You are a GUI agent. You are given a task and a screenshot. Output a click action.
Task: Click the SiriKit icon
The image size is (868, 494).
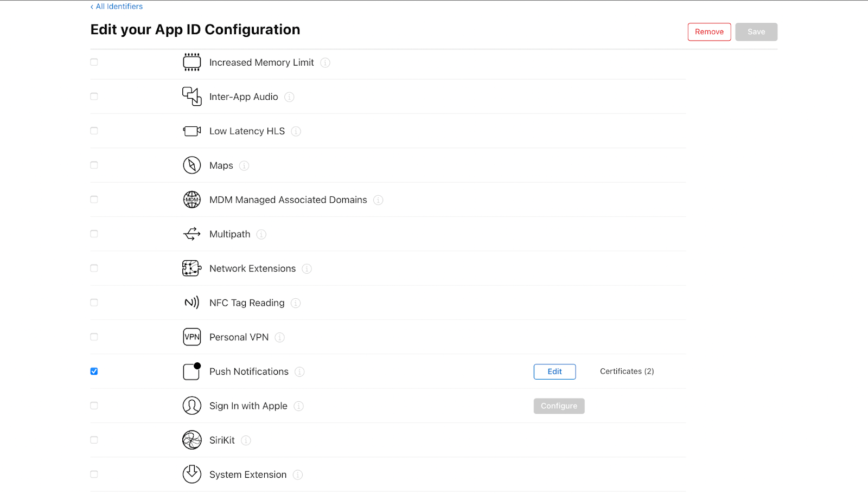[192, 440]
